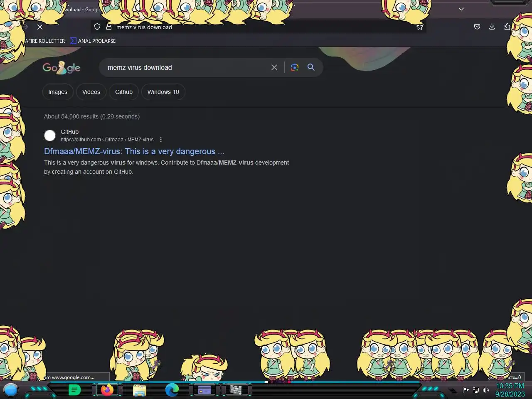Open the AFIRE ROULETTER bookmark
Viewport: 532px width, 399px height.
click(x=45, y=41)
